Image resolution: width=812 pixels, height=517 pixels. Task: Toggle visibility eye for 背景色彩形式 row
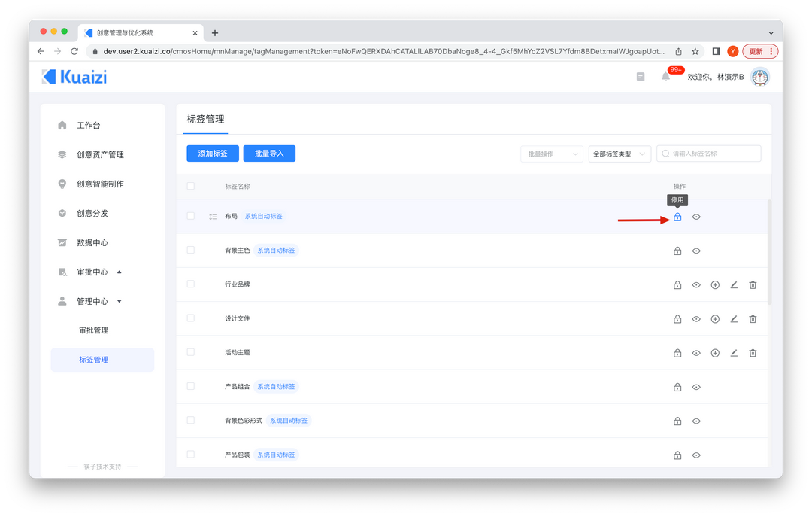click(696, 421)
